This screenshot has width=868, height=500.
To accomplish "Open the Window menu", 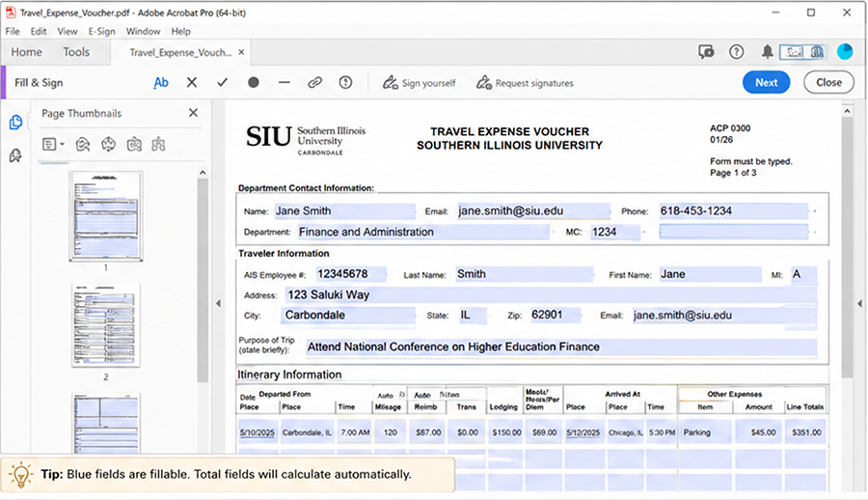I will [x=143, y=31].
